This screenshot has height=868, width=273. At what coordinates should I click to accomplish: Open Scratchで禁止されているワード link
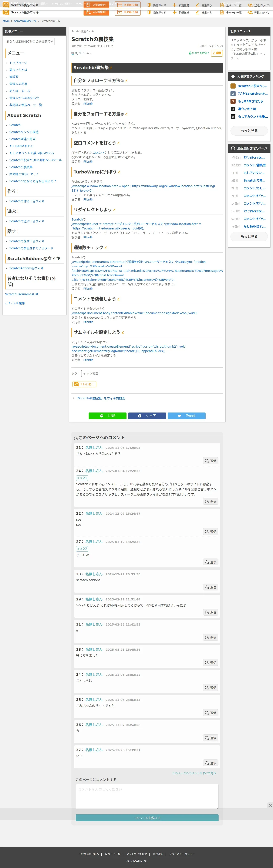[x=31, y=248]
